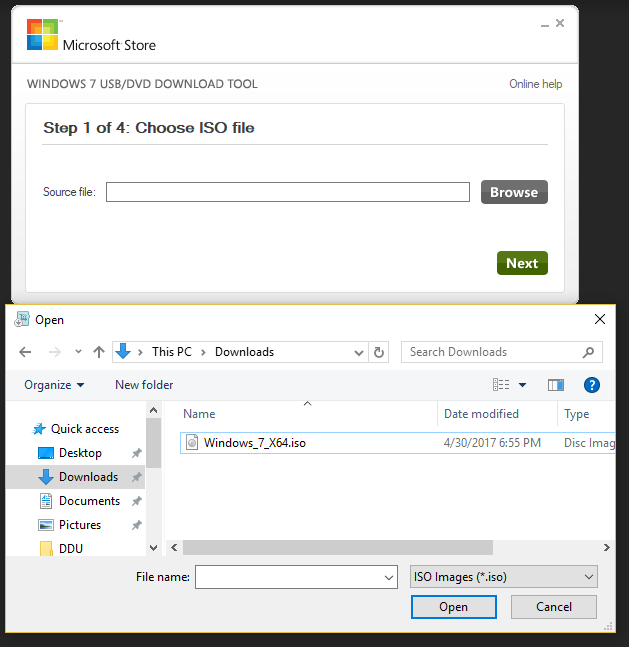Click Cancel in the Open dialog
This screenshot has height=647, width=629.
tap(553, 607)
